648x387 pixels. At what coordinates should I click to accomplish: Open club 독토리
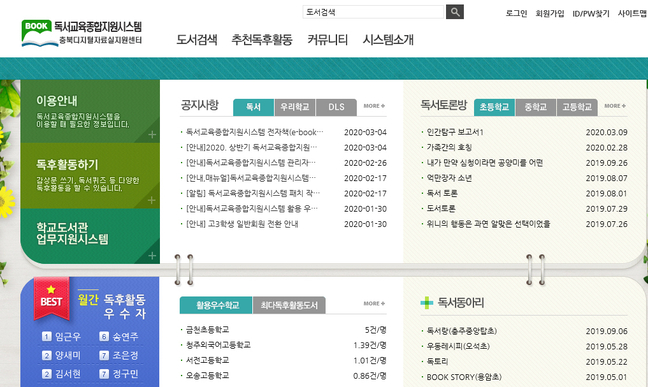pos(437,362)
